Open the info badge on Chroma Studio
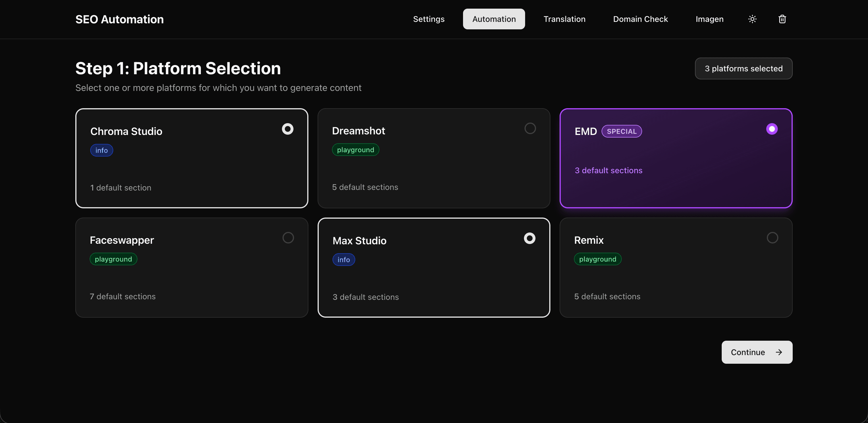The image size is (868, 423). pyautogui.click(x=101, y=150)
